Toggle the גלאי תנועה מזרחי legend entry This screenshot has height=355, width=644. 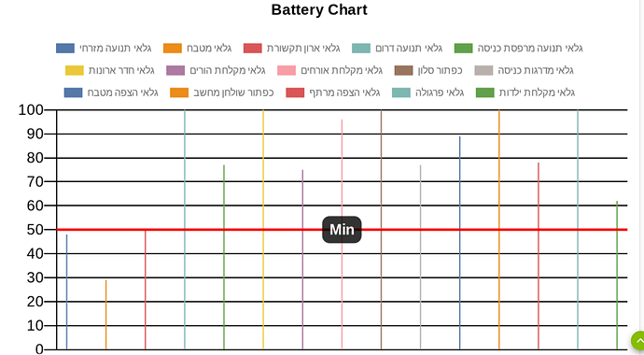pos(104,48)
